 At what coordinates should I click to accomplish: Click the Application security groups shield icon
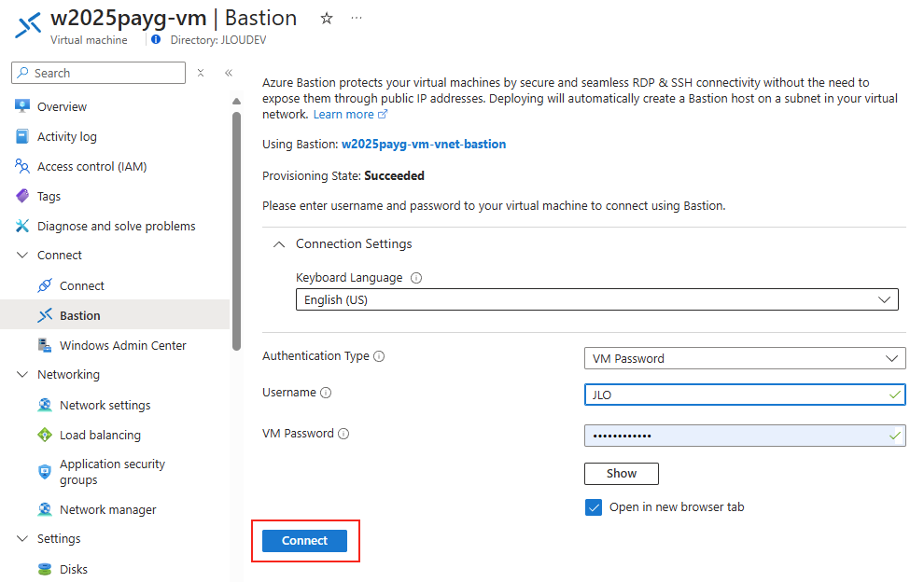click(45, 472)
